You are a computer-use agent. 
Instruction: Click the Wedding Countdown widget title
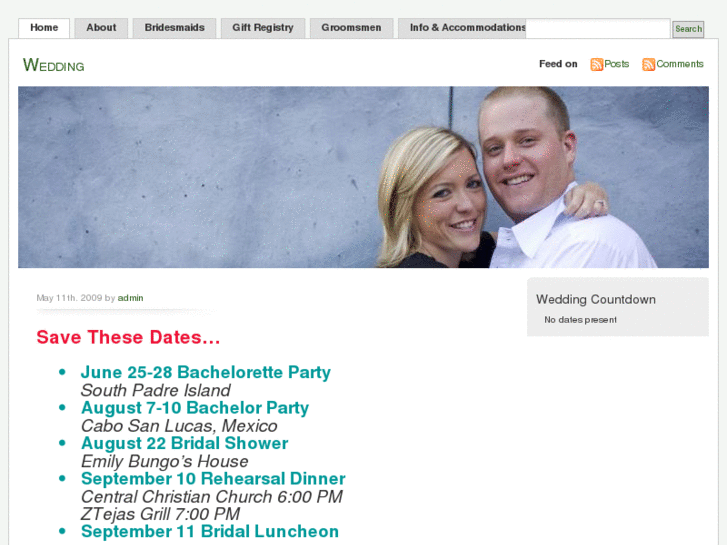tap(596, 300)
